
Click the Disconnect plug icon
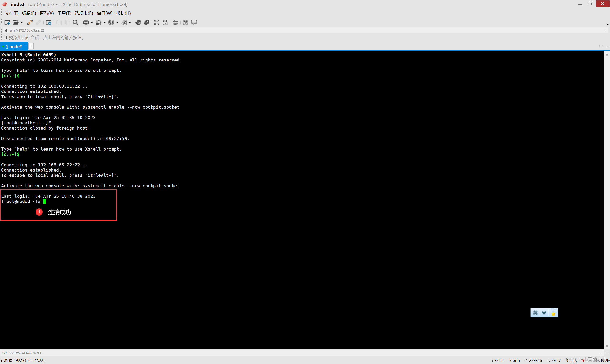click(30, 23)
